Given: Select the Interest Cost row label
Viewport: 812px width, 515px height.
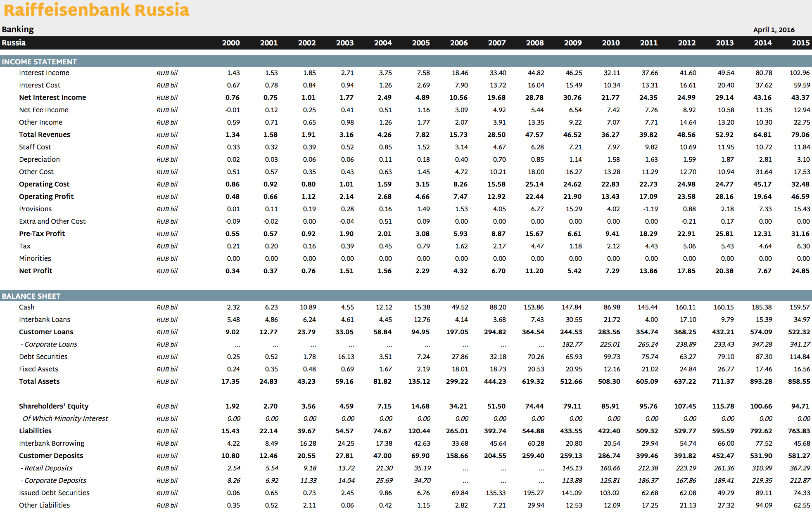Looking at the screenshot, I should (x=40, y=85).
